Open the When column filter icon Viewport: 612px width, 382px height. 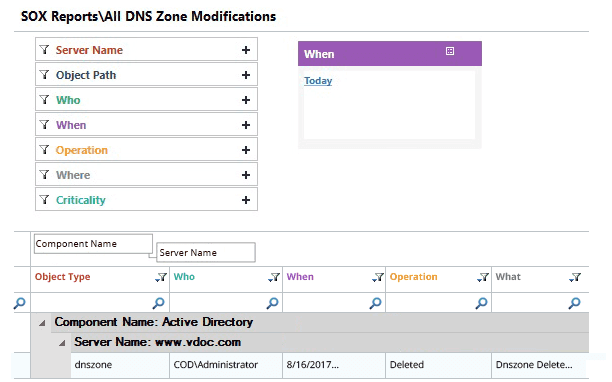point(378,277)
